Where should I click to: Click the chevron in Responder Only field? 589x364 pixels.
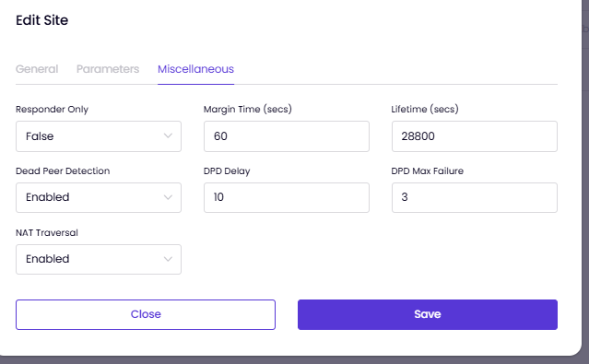pos(168,136)
